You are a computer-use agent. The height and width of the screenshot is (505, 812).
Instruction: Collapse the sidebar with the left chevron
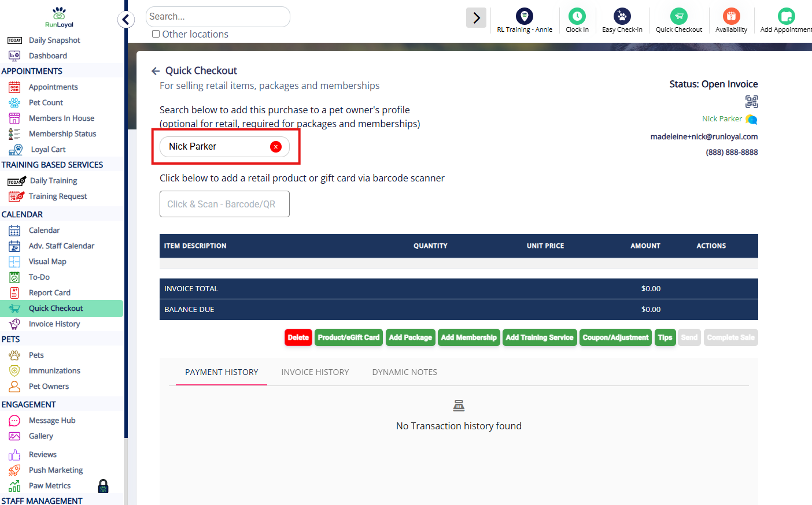click(x=126, y=20)
